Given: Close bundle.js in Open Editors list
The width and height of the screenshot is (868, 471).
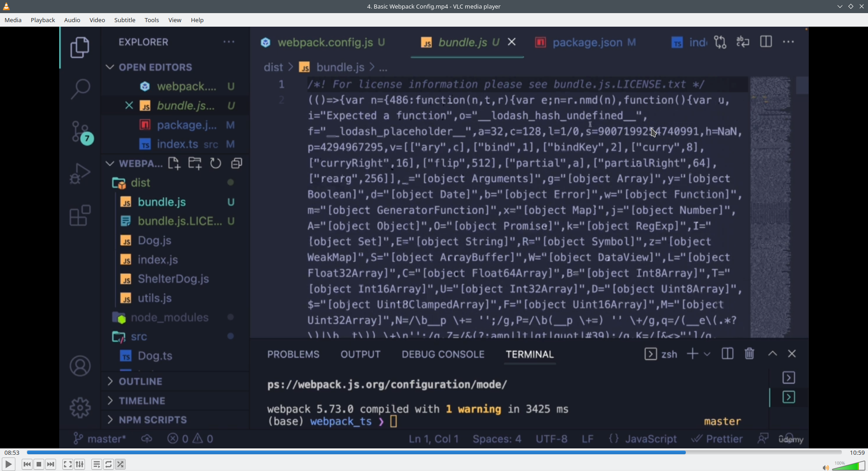Looking at the screenshot, I should pyautogui.click(x=129, y=106).
